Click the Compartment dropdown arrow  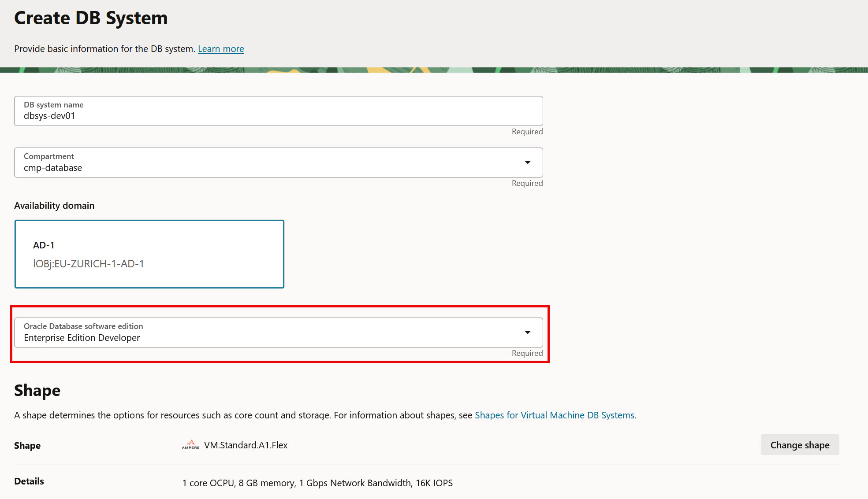pyautogui.click(x=527, y=163)
